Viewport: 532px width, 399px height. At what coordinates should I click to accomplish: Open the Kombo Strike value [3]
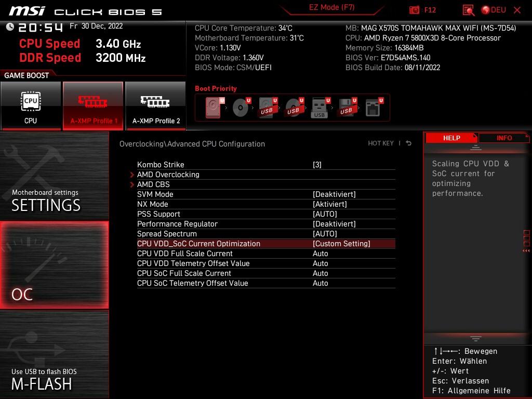(317, 165)
